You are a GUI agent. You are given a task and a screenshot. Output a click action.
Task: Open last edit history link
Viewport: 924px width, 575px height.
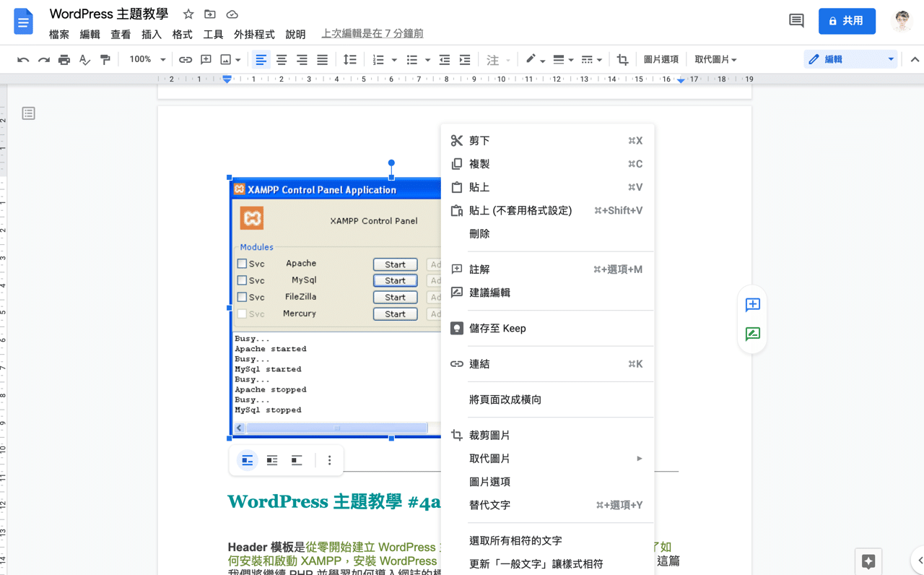(372, 34)
